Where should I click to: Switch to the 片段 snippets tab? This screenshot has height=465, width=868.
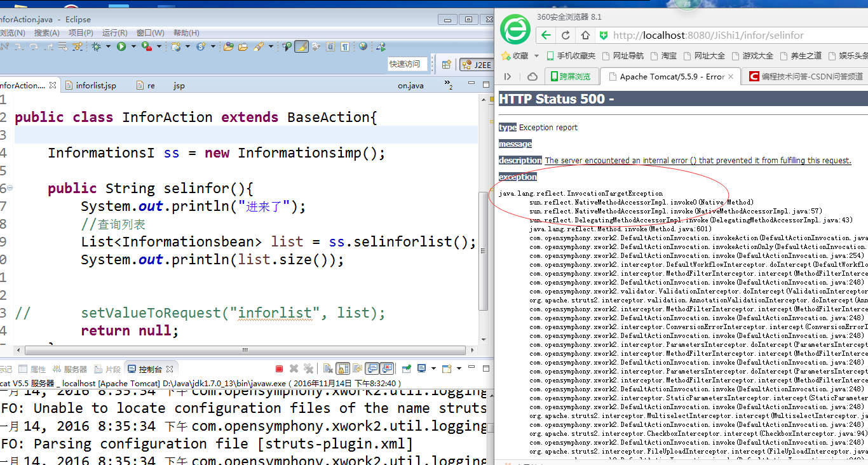[107, 369]
